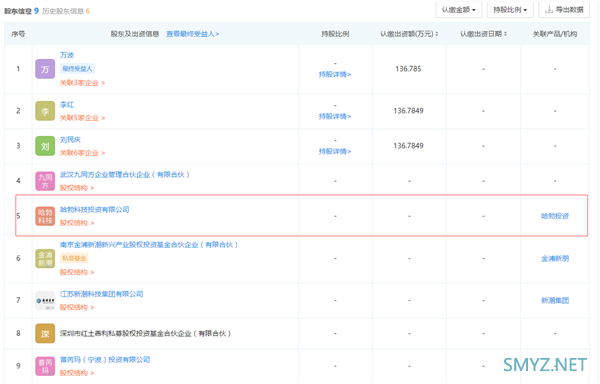Screen dimensions: 600x384
Task: Click the 股东及出资信息 column header
Action: pos(135,34)
